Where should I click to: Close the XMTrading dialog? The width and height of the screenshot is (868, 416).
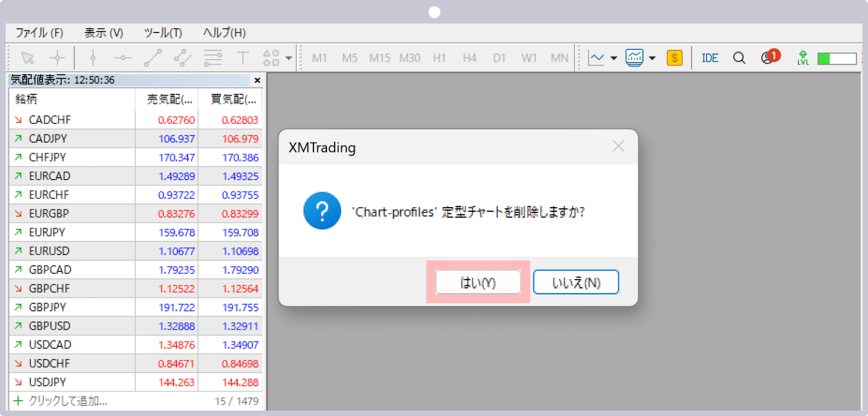coord(618,146)
